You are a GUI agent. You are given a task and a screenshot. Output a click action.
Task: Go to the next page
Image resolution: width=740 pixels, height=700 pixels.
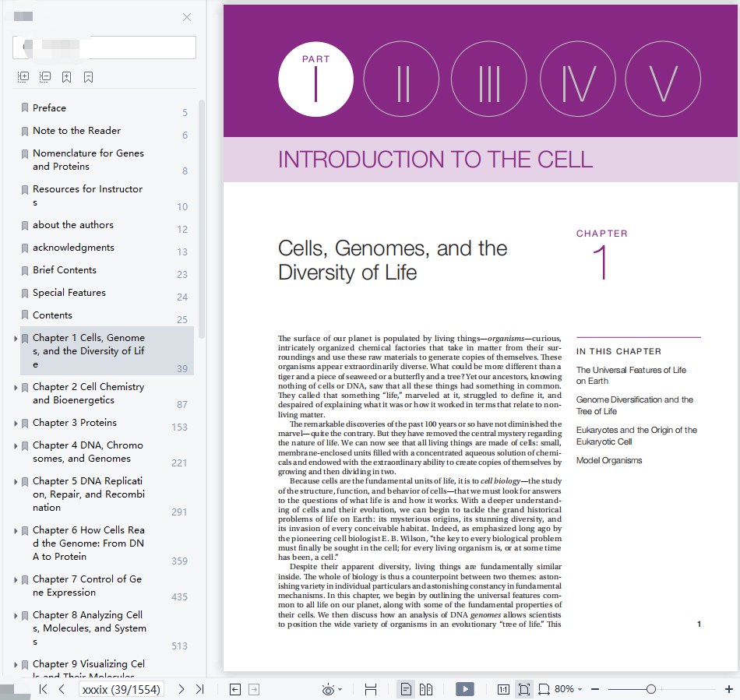181,689
